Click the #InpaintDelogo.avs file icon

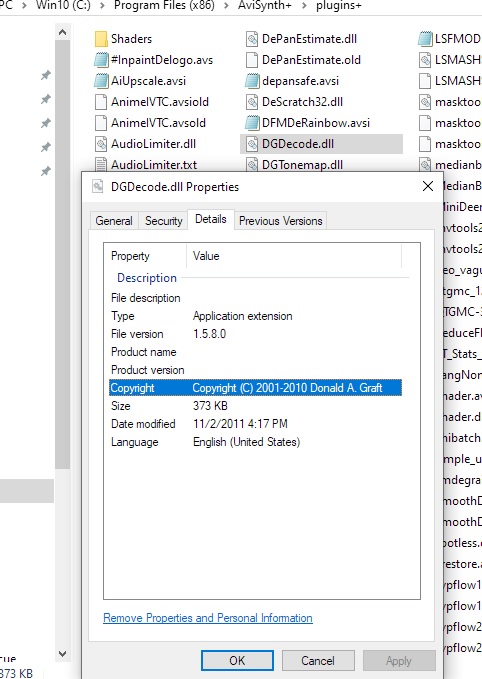(100, 60)
